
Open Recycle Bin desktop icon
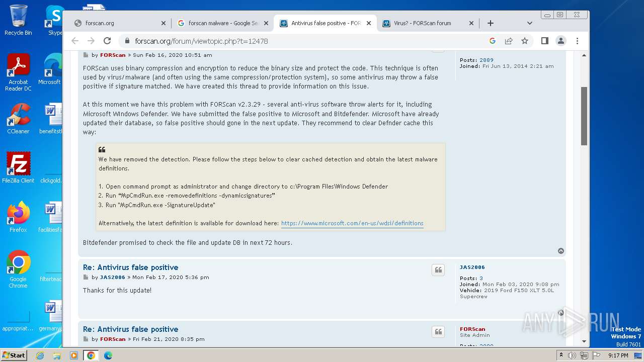click(x=18, y=20)
